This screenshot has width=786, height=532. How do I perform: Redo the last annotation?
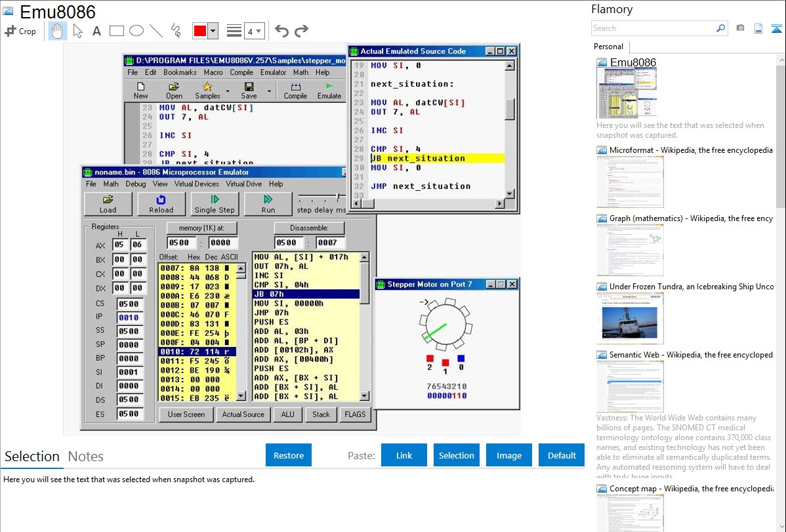(x=301, y=31)
